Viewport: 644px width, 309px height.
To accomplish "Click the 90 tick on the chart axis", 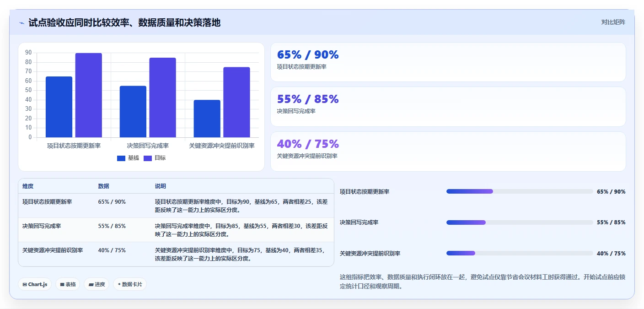I will pyautogui.click(x=28, y=53).
